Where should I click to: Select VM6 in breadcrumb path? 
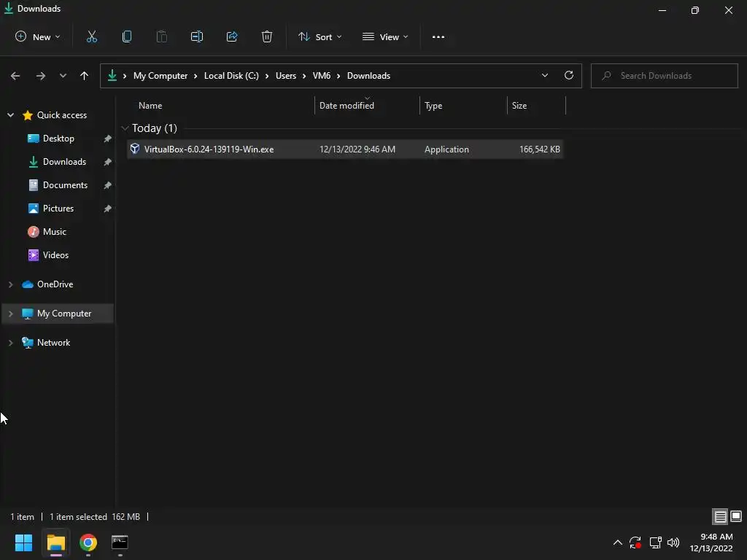point(322,76)
